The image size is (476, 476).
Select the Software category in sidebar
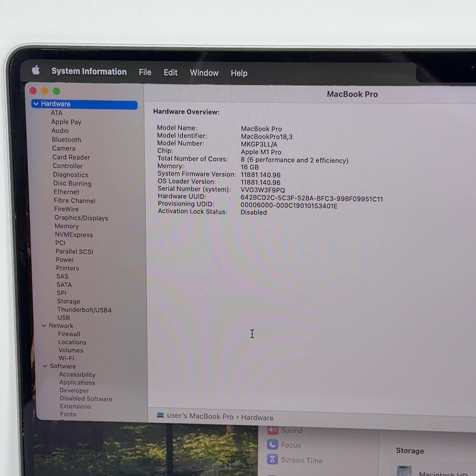click(x=63, y=366)
